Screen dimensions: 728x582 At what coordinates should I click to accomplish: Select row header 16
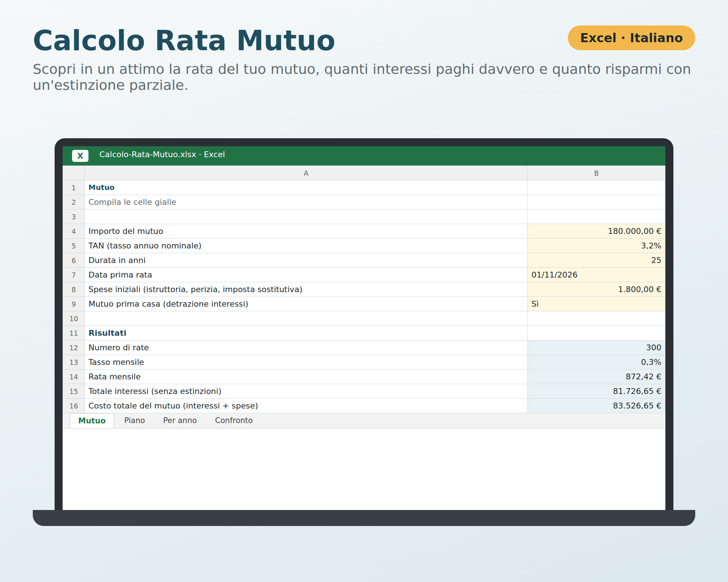(74, 406)
